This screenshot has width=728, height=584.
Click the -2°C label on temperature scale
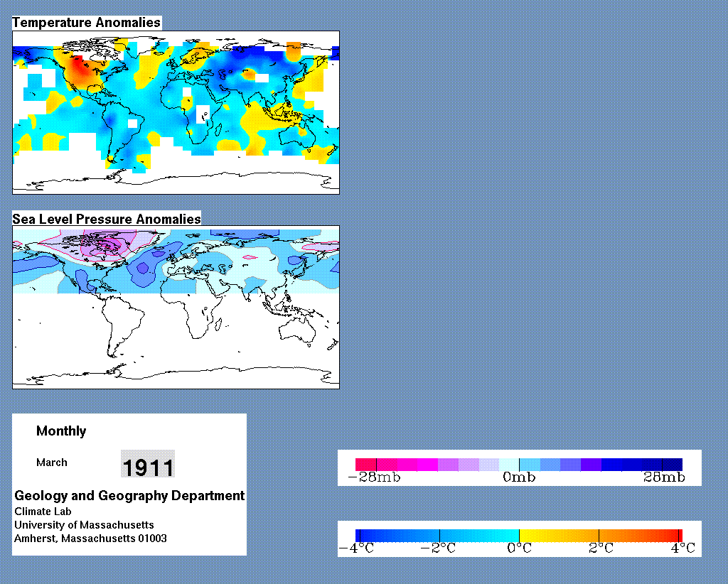[438, 548]
